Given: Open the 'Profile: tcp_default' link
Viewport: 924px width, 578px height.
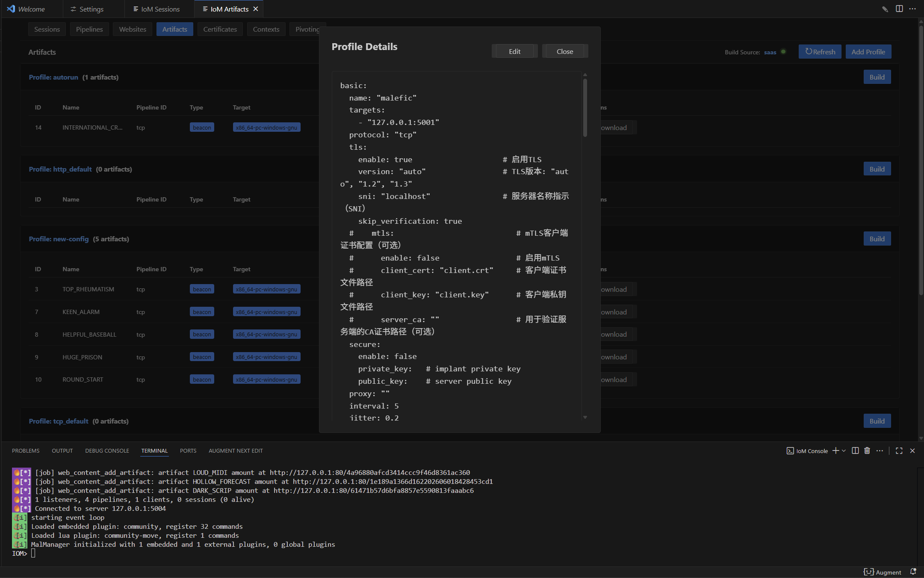Looking at the screenshot, I should click(x=59, y=421).
